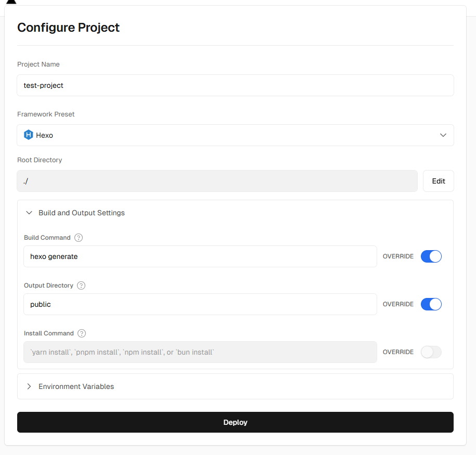Image resolution: width=476 pixels, height=455 pixels.
Task: Click the Vercel triangle logo
Action: pyautogui.click(x=11, y=2)
